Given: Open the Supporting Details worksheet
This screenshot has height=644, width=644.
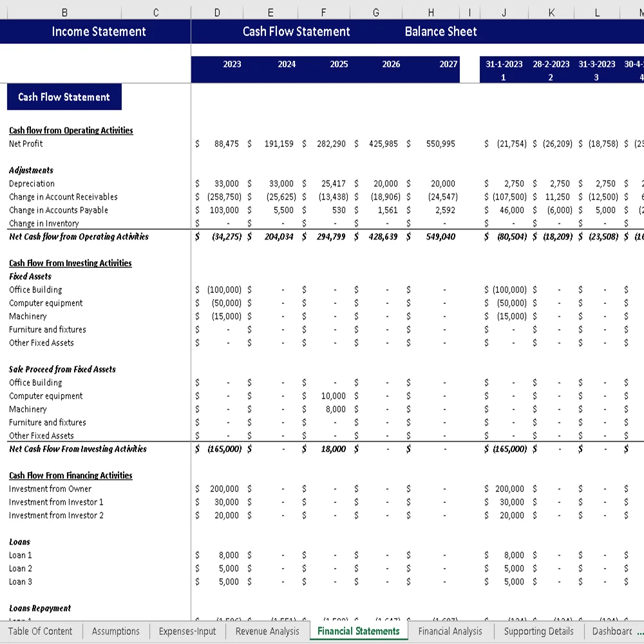Looking at the screenshot, I should click(538, 631).
